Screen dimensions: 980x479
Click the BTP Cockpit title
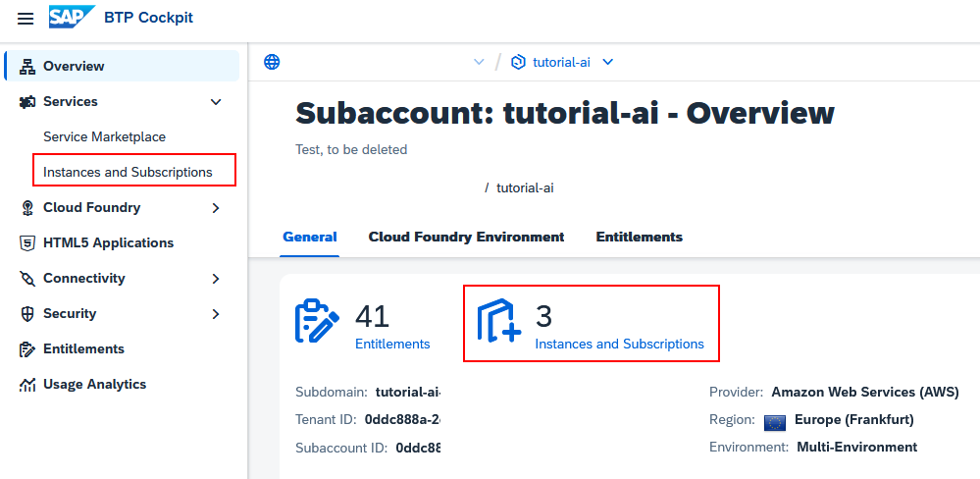click(149, 18)
